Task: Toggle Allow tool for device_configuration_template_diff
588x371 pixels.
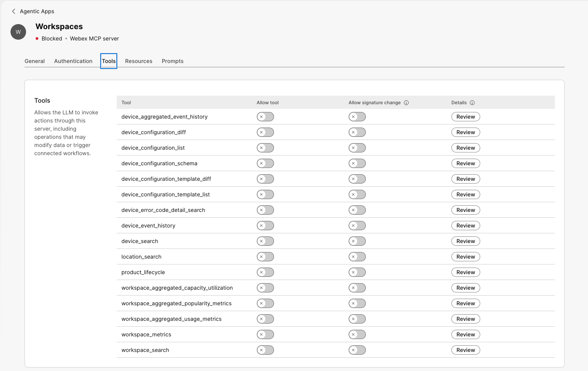Action: [x=265, y=179]
